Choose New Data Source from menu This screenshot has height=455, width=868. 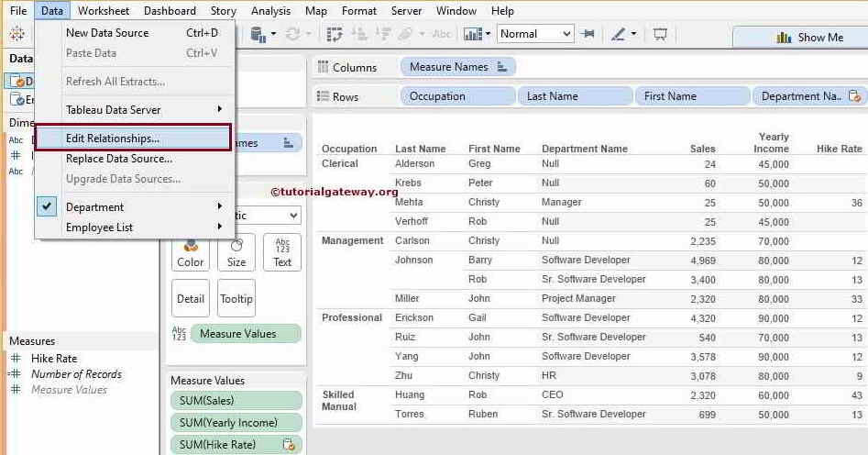click(x=107, y=33)
